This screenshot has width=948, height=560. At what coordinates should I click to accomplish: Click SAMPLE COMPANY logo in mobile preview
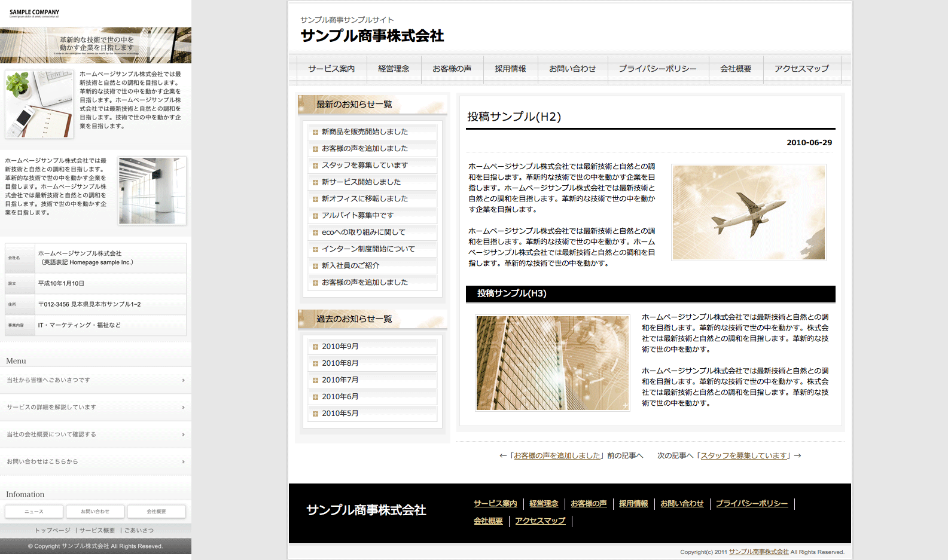point(34,13)
